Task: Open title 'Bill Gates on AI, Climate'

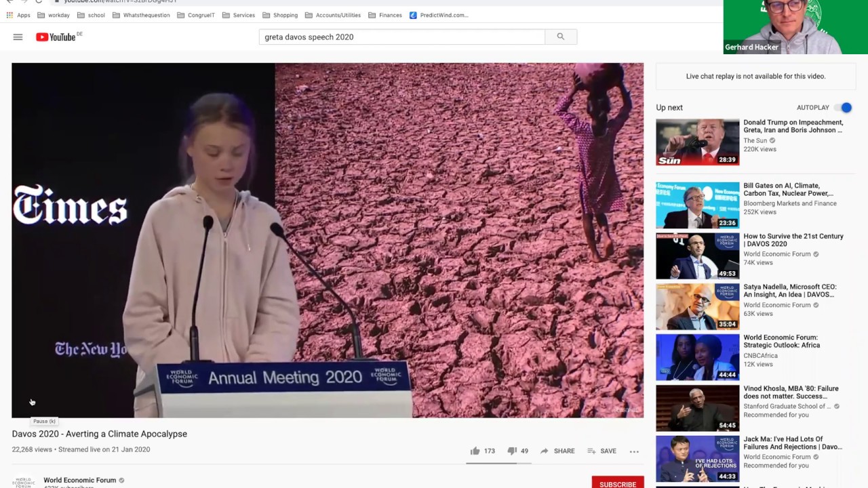Action: [789, 189]
